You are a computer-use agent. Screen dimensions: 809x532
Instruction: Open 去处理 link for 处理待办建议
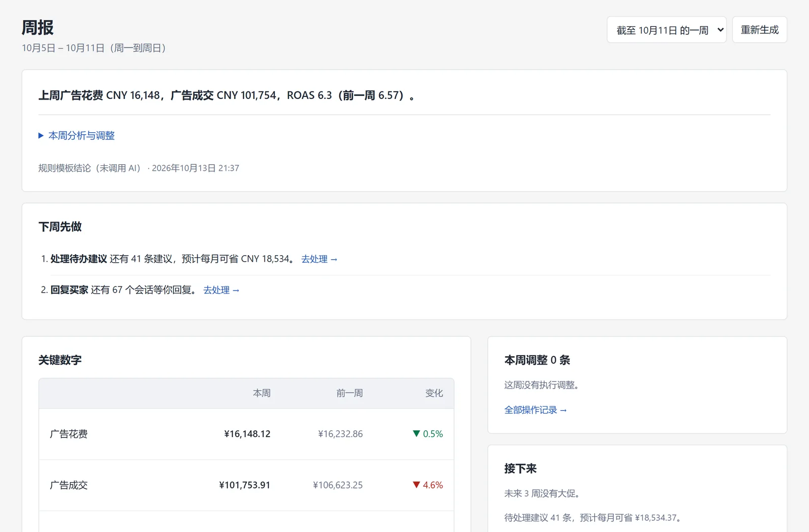pos(319,259)
